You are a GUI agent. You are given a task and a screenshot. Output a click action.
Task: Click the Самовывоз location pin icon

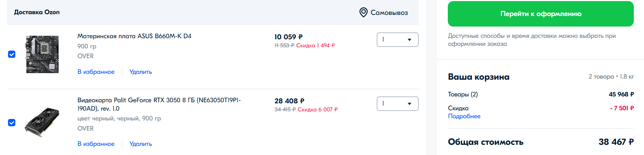[x=363, y=12]
